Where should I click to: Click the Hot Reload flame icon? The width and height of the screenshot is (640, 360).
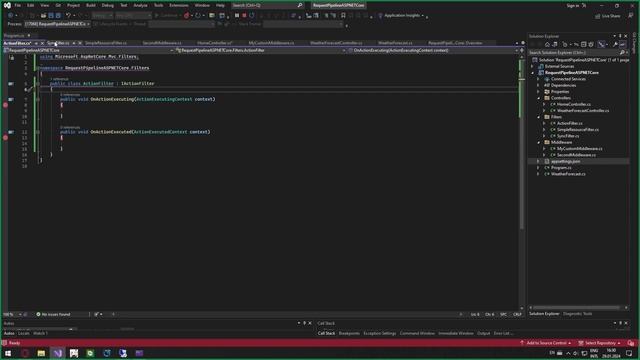pyautogui.click(x=187, y=16)
